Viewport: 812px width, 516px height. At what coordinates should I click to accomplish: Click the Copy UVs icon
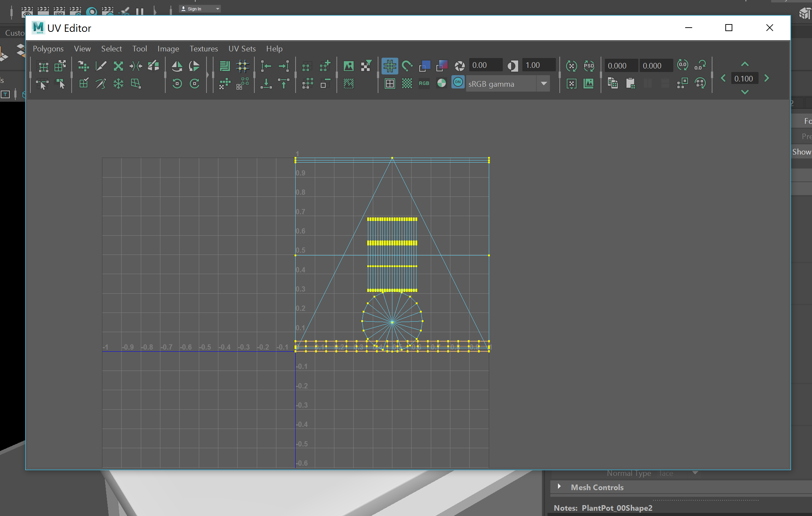[x=613, y=83]
